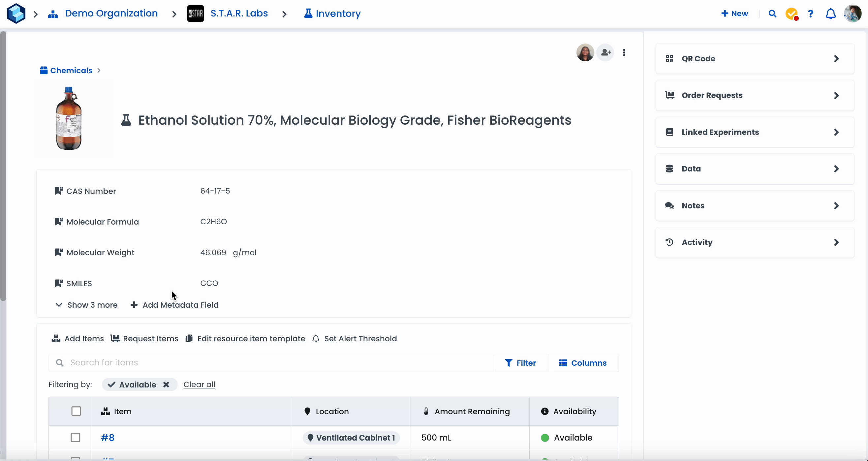The height and width of the screenshot is (461, 868).
Task: Open the notifications bell
Action: pos(830,14)
